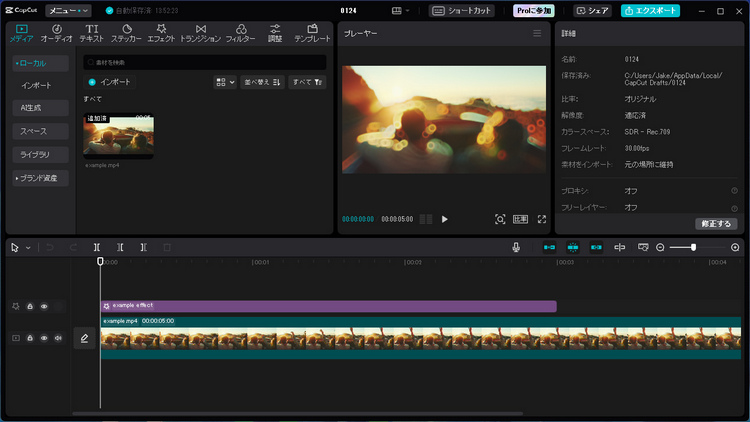This screenshot has width=750, height=422.
Task: Toggle main track magnet
Action: (549, 247)
